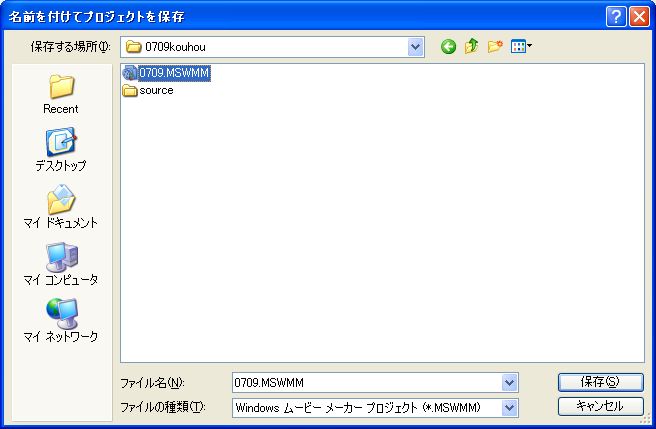Click the help question mark button
The width and height of the screenshot is (656, 429).
(x=617, y=16)
